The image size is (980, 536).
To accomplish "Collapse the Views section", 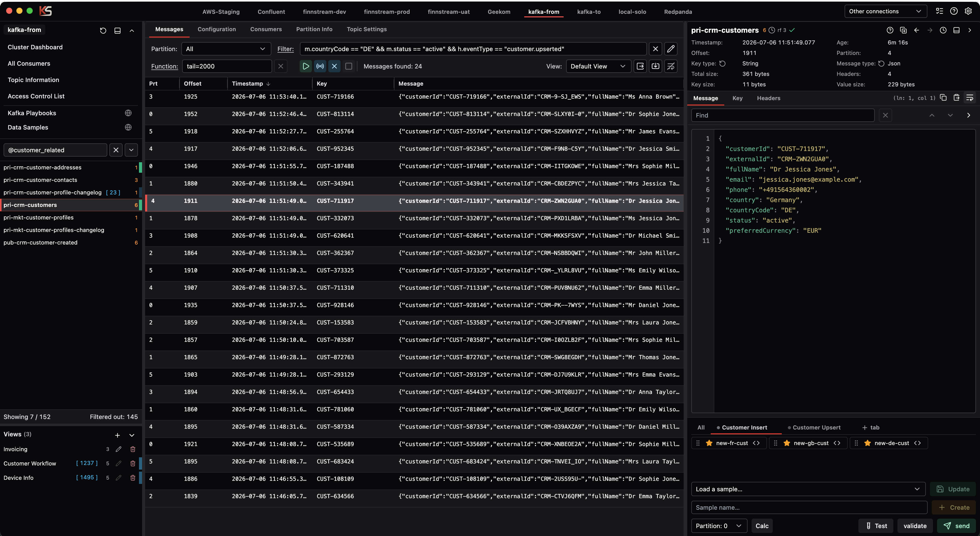I will pyautogui.click(x=132, y=435).
